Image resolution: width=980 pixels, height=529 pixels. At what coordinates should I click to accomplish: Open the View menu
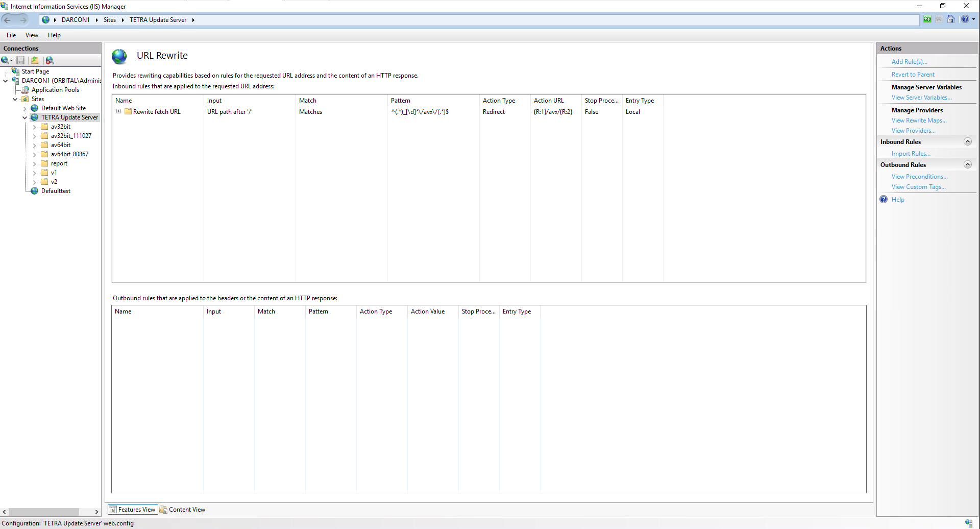[32, 35]
